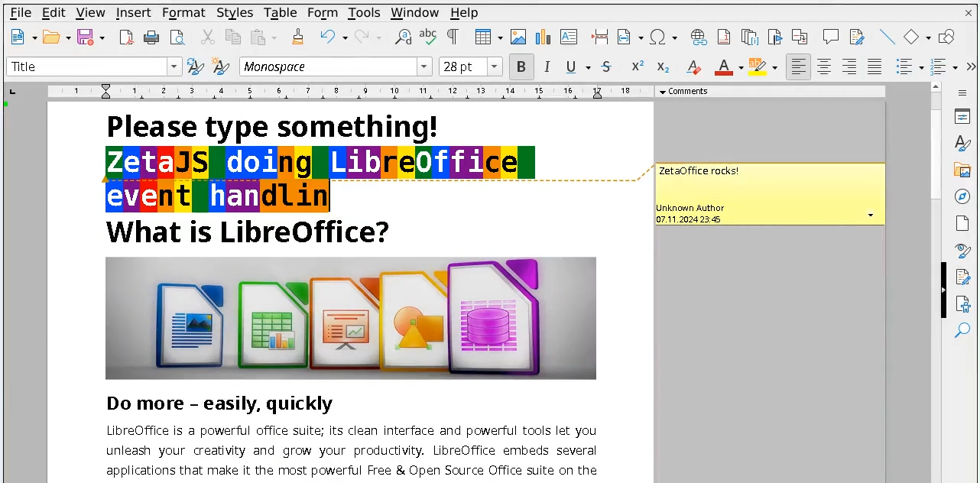Click the Save document icon

tap(85, 37)
